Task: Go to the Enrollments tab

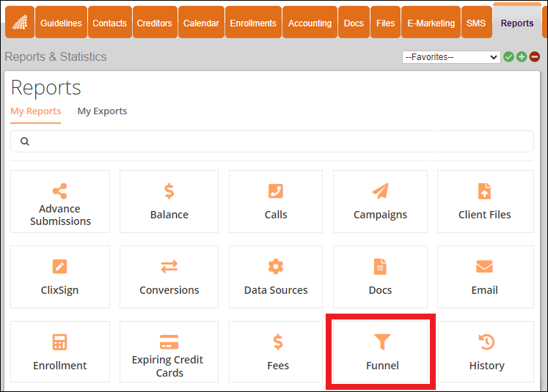Action: point(253,22)
